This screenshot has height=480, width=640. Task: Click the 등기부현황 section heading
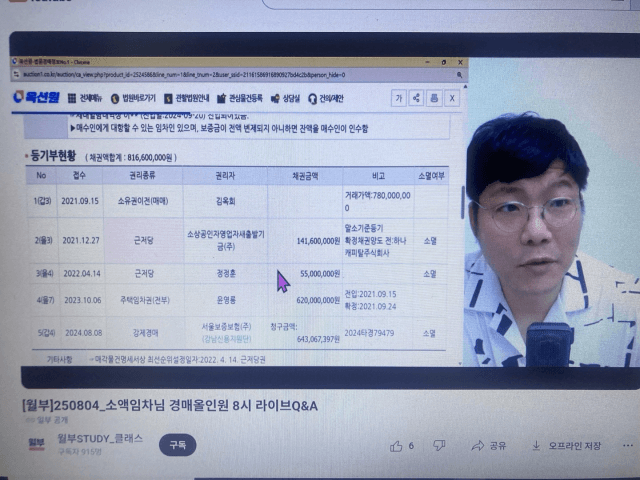[53, 156]
